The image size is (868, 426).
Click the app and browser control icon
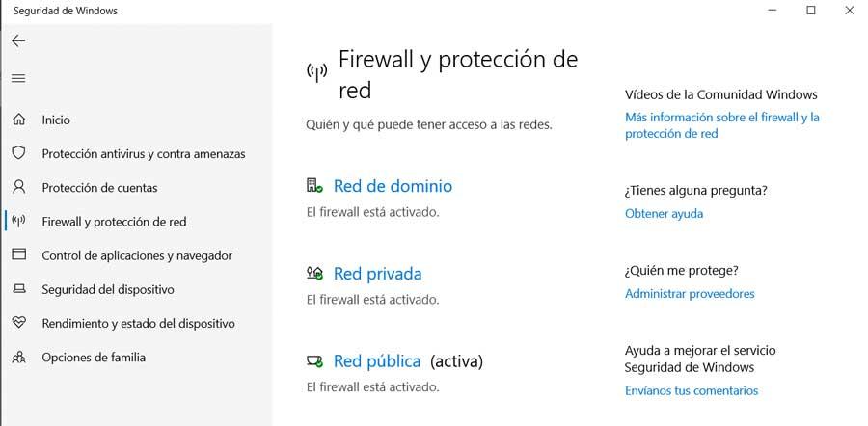19,254
